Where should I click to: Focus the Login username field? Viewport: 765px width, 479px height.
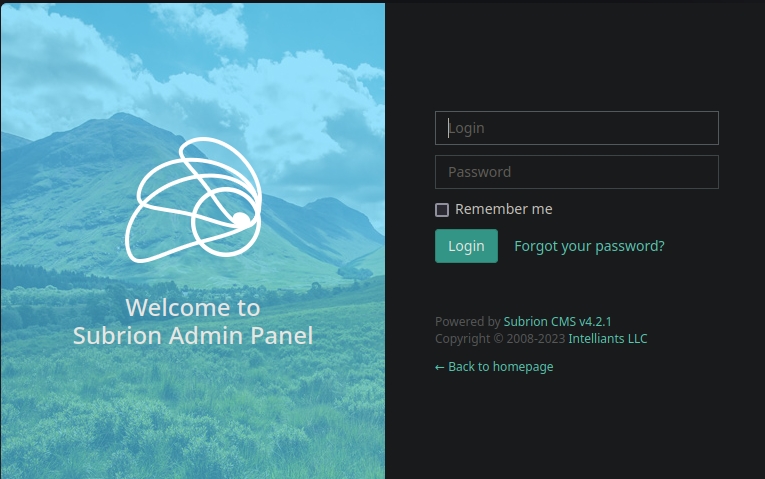(576, 128)
